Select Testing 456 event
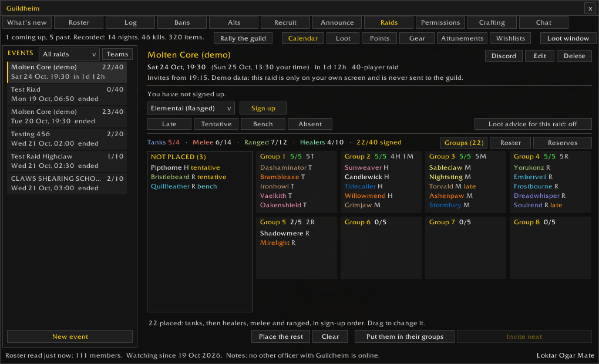599x364 pixels. [x=67, y=139]
